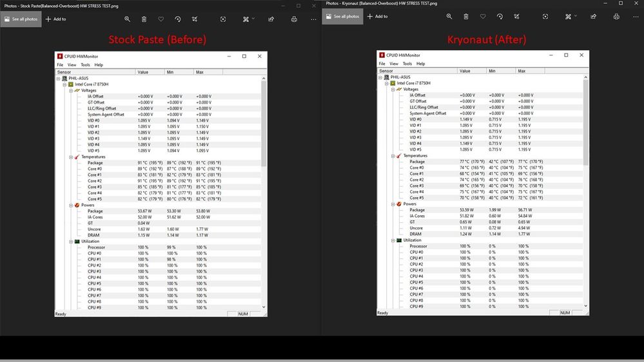Open View menu in Kryonaut HWMonitor
The height and width of the screenshot is (362, 644).
[394, 64]
